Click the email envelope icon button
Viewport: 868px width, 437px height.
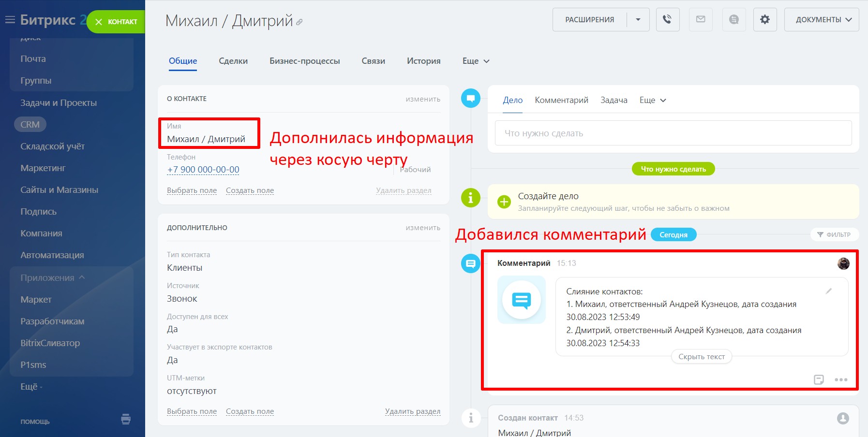(701, 20)
